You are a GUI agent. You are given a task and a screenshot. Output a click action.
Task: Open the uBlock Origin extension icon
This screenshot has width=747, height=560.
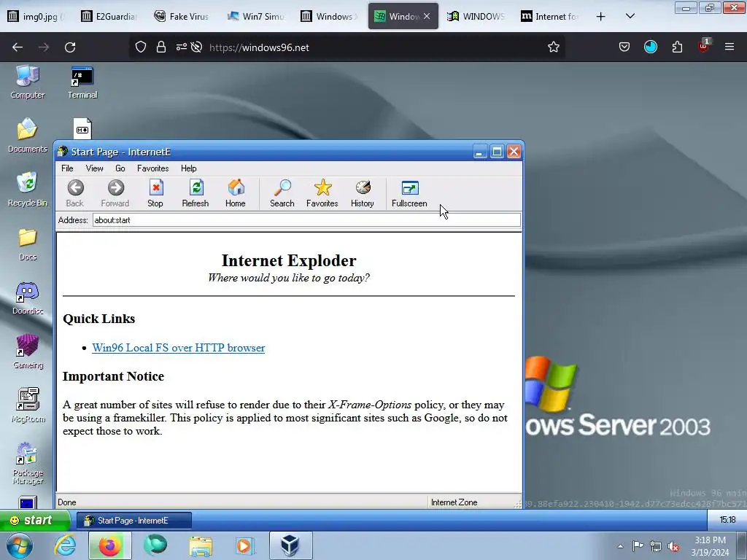click(703, 46)
